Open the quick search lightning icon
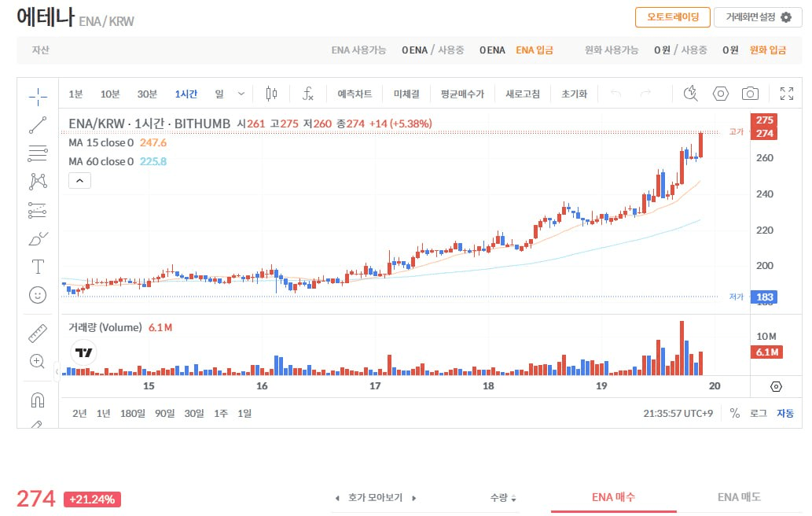Viewport: 812px width, 516px height. coord(690,94)
